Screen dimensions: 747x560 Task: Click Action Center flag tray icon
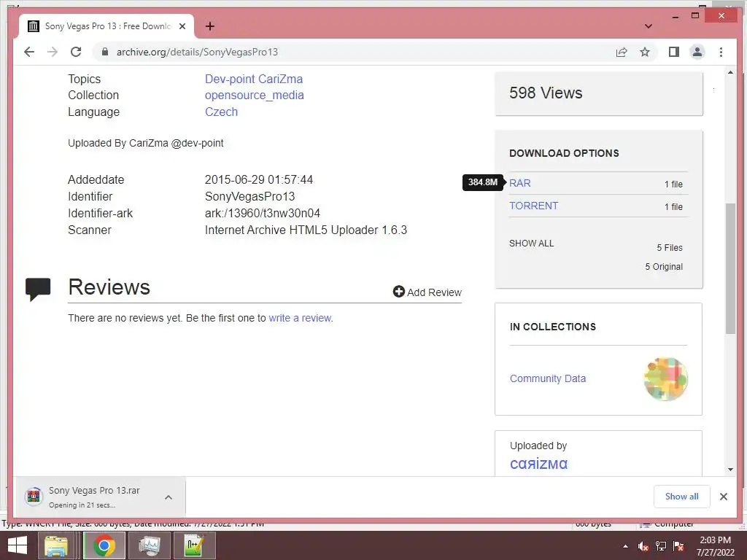point(678,546)
